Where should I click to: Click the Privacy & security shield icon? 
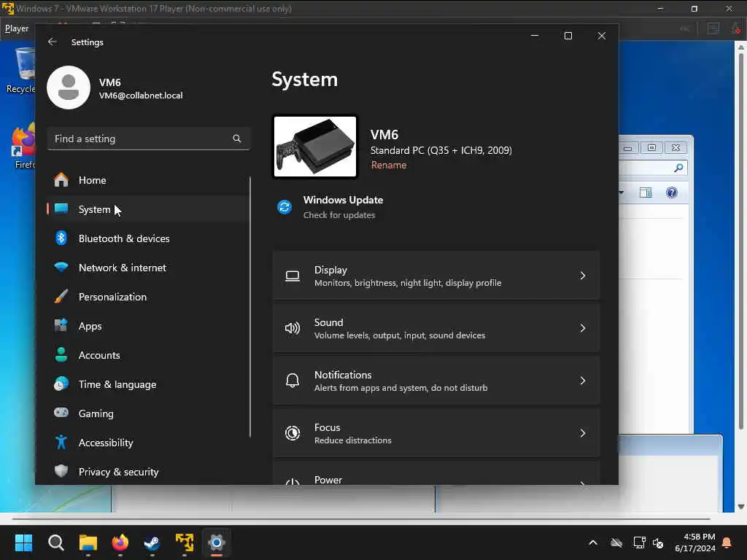61,472
